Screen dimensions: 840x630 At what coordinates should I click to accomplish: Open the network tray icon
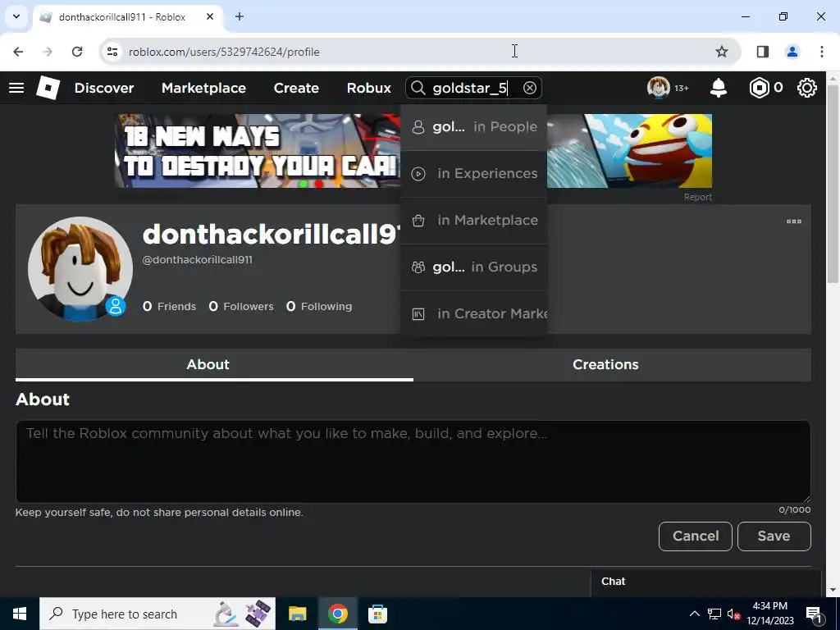point(714,614)
